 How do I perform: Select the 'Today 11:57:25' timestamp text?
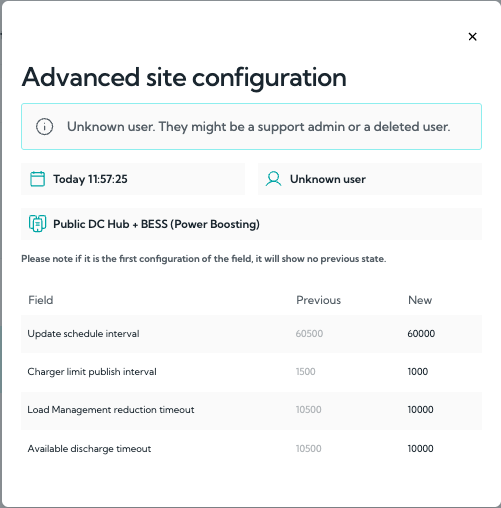tap(90, 179)
